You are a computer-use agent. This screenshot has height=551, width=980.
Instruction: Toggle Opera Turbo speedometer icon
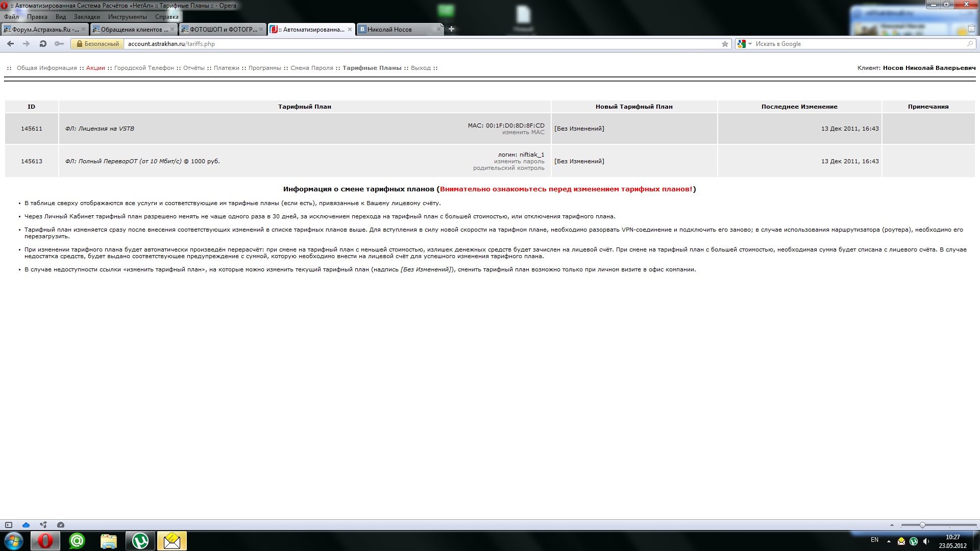[61, 525]
